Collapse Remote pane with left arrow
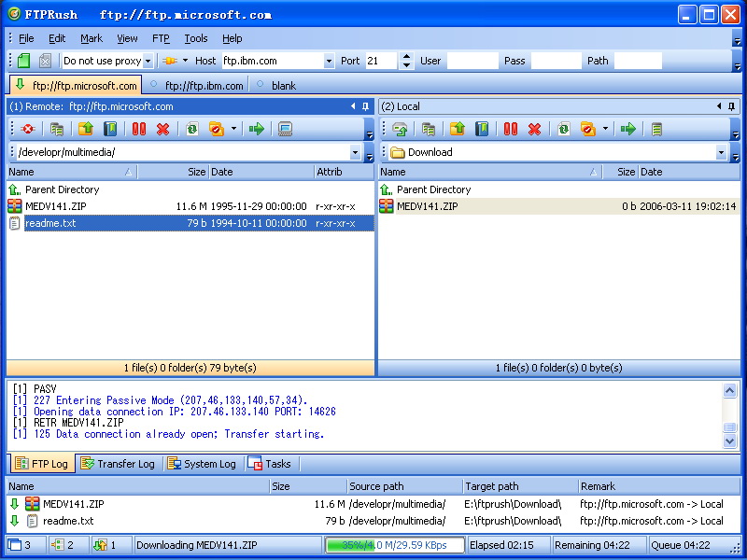 point(353,106)
